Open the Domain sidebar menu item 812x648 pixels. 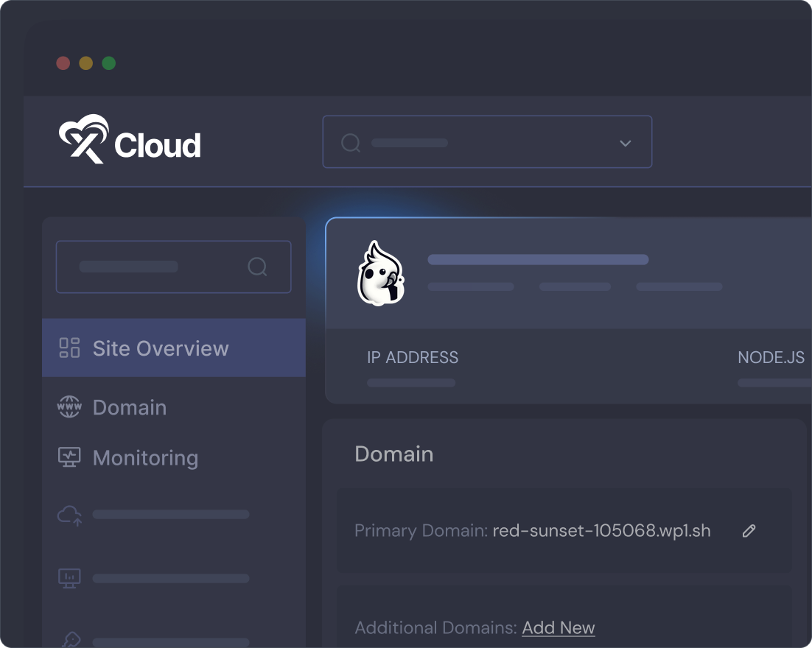(173, 407)
